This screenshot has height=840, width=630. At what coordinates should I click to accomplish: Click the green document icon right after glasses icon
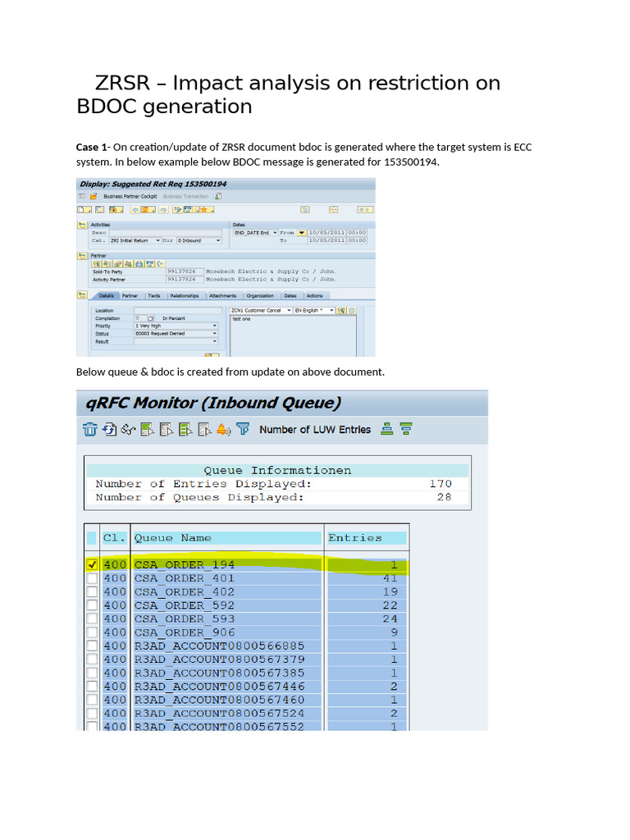point(148,429)
